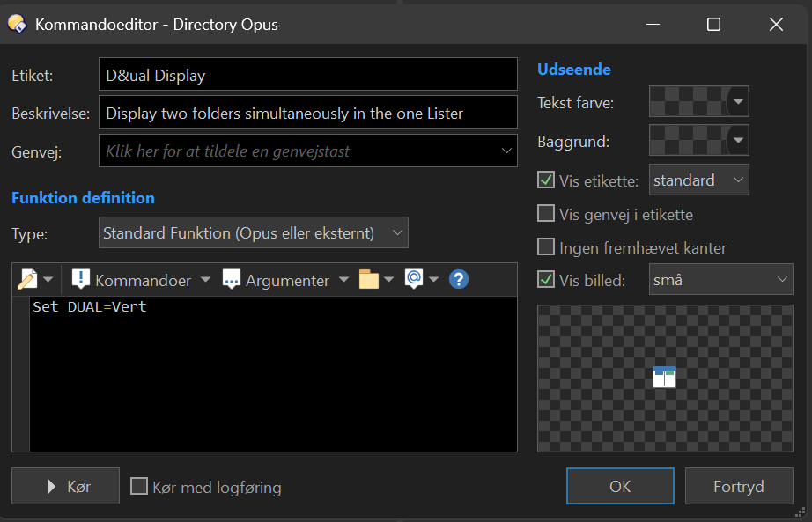Click the Kommandoer exclamation icon

click(x=81, y=280)
